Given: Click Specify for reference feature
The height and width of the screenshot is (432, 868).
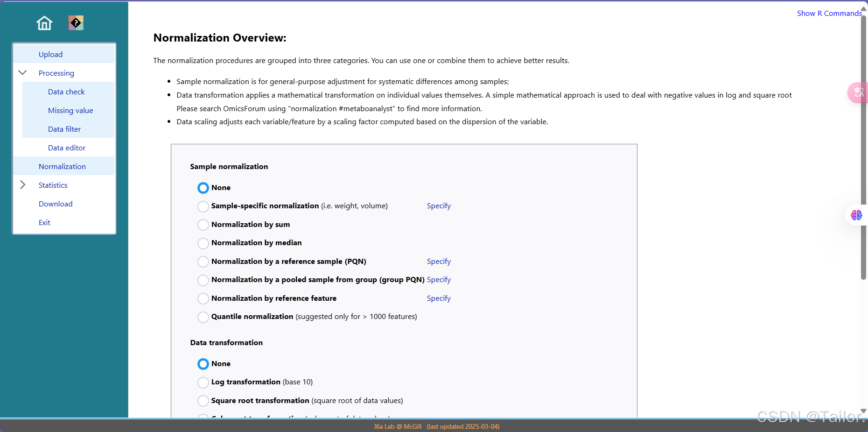Looking at the screenshot, I should click(x=439, y=298).
